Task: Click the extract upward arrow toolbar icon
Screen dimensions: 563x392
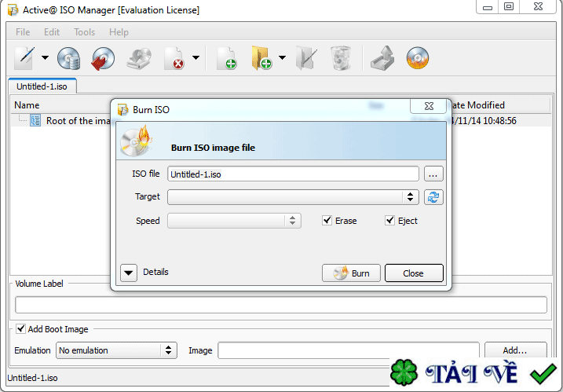Action: 382,58
